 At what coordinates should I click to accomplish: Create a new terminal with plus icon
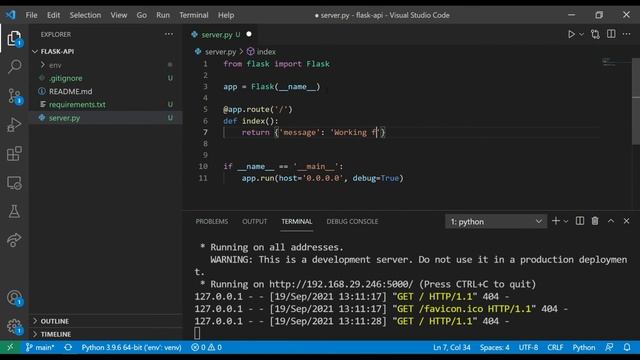point(556,221)
